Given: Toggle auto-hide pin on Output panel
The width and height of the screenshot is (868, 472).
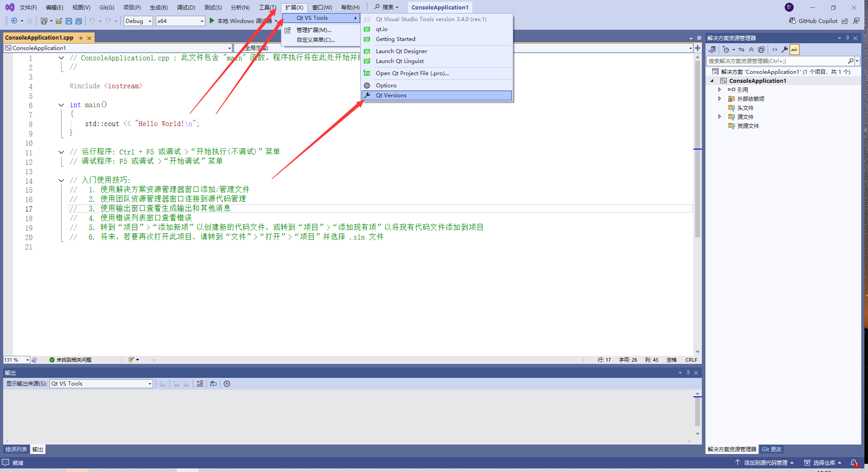Looking at the screenshot, I should (688, 372).
